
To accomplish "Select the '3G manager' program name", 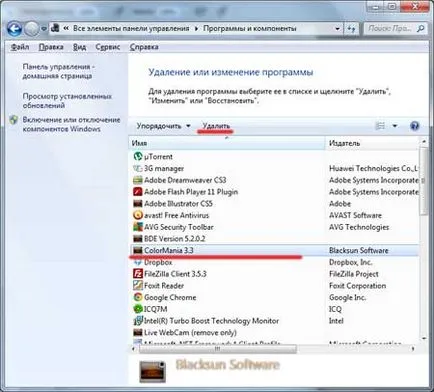I will pyautogui.click(x=164, y=168).
